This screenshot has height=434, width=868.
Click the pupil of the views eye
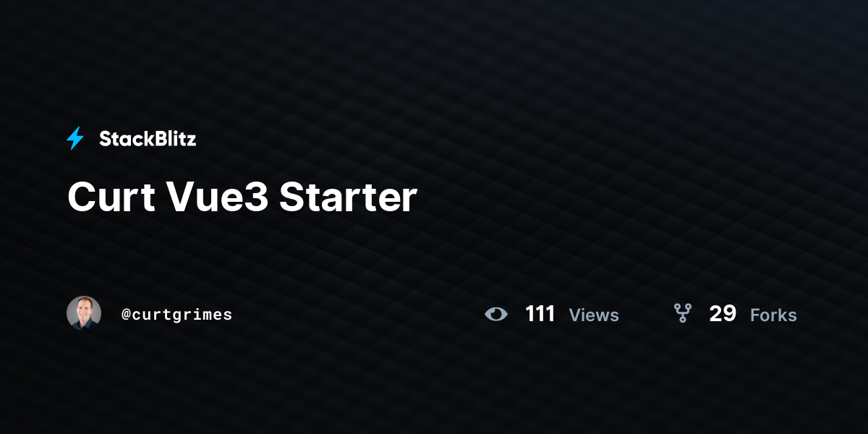[x=496, y=314]
